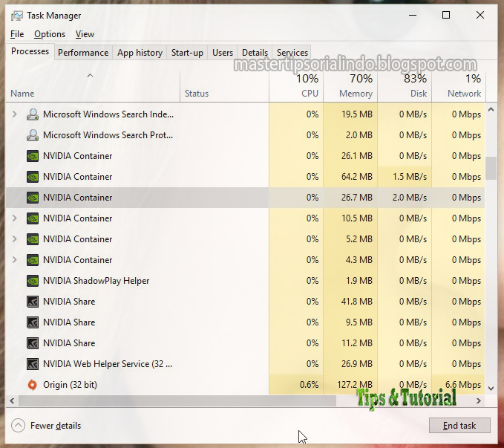
Task: Sort by Network usage column header
Action: click(459, 87)
